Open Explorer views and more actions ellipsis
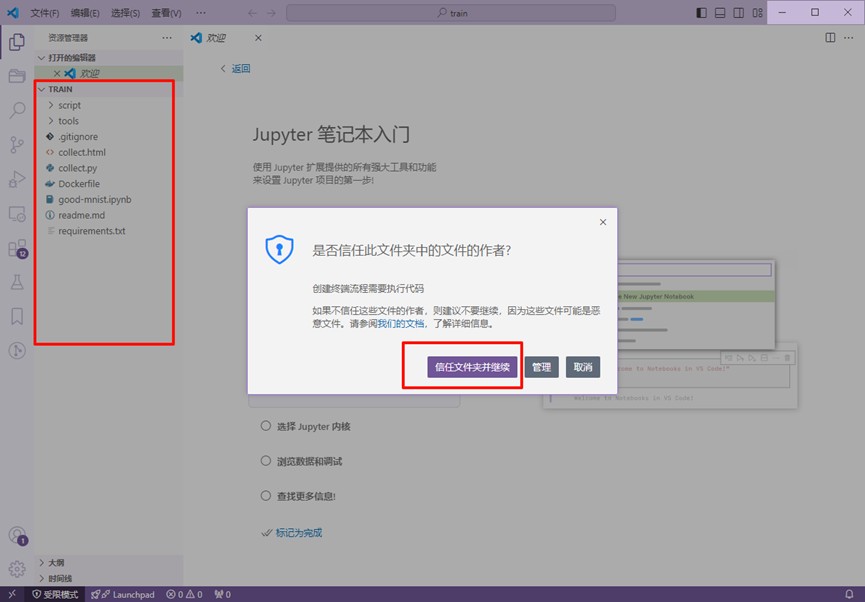The width and height of the screenshot is (865, 602). click(167, 38)
